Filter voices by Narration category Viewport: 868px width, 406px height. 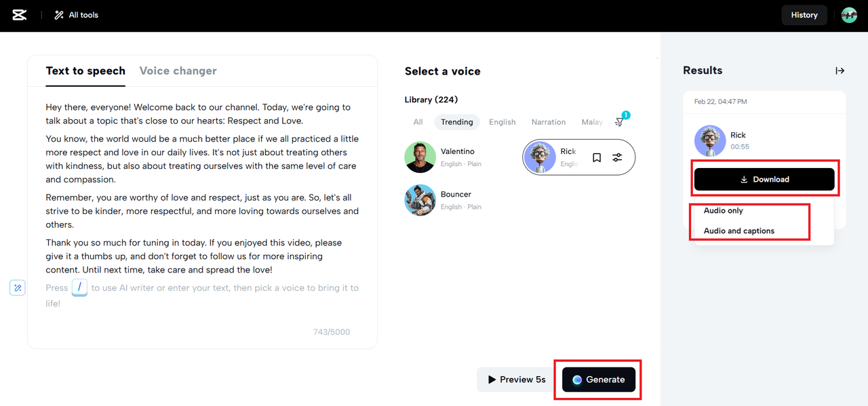pos(549,122)
